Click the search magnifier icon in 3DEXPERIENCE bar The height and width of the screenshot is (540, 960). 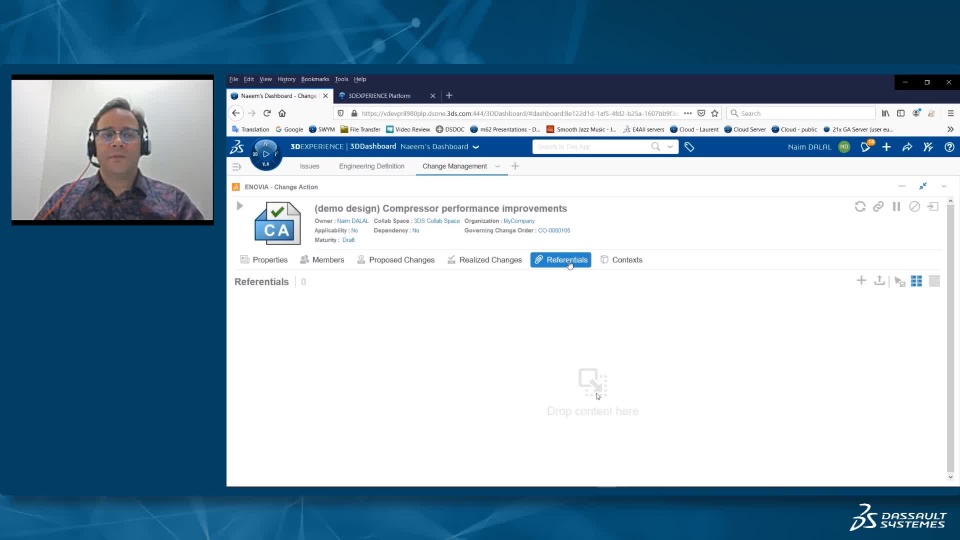[x=656, y=147]
